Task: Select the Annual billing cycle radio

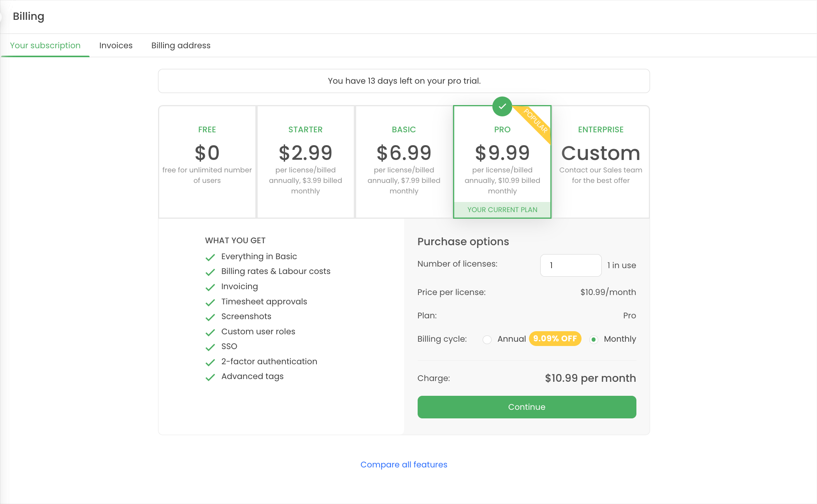Action: point(487,339)
